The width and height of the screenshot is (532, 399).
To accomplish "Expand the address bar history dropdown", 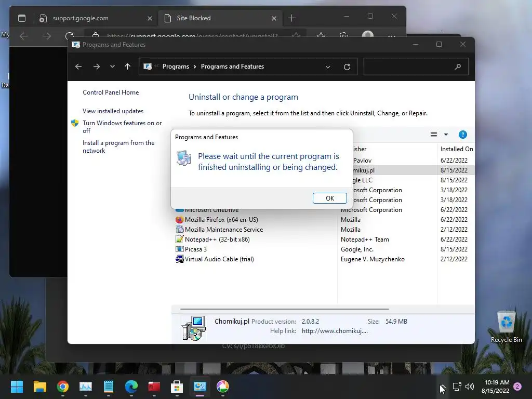I will [x=328, y=67].
